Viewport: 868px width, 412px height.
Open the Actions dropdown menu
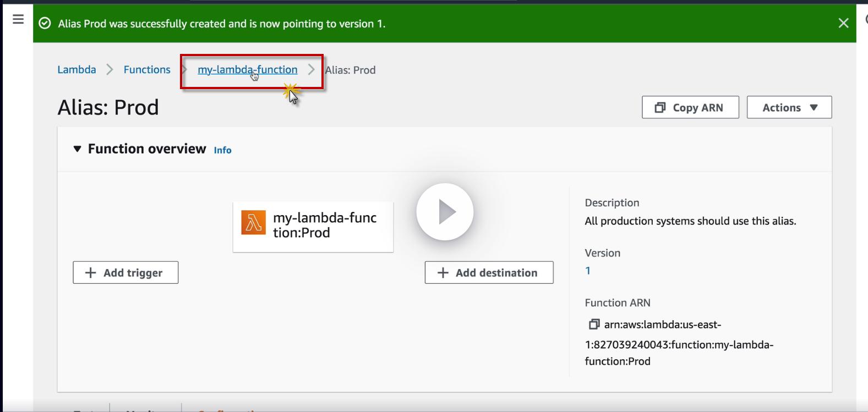(x=789, y=107)
